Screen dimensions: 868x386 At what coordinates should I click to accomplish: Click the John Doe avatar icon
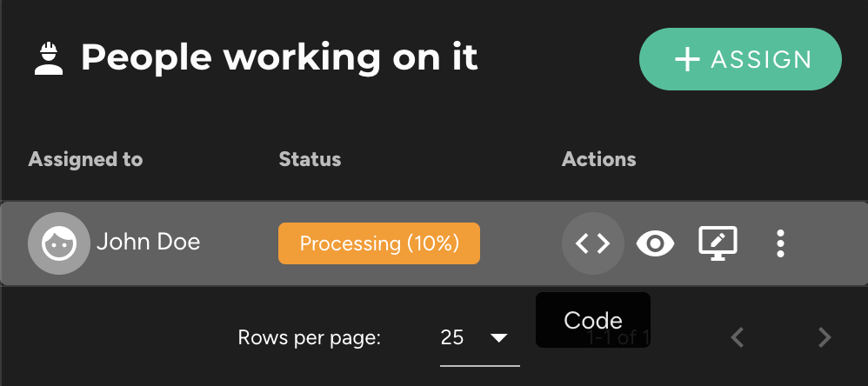tap(58, 243)
